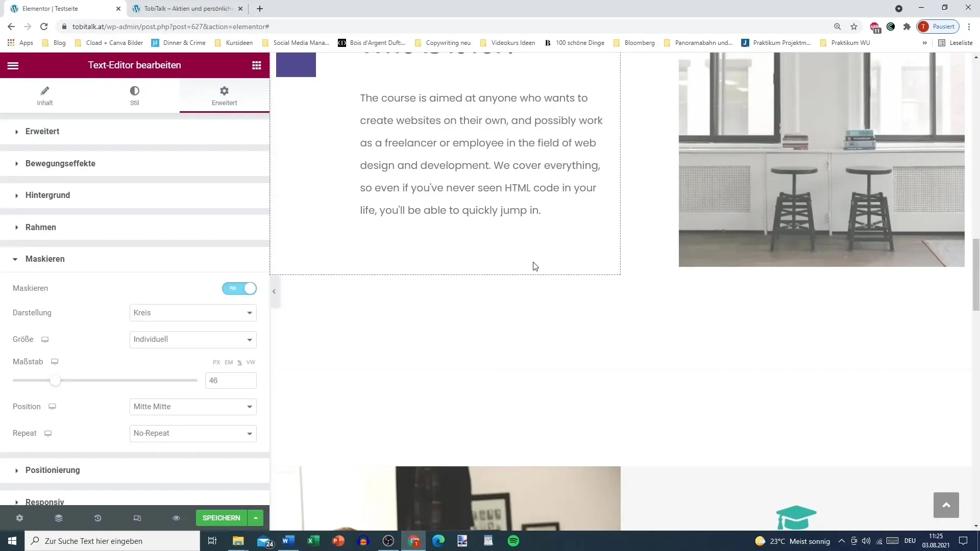This screenshot has height=551, width=980.
Task: Open the Apps bookmarks shortcut
Action: pos(20,43)
